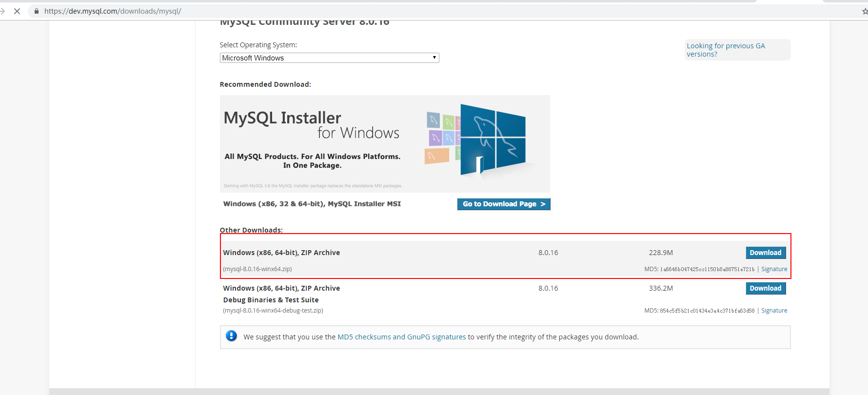Viewport: 868px width, 395px height.
Task: Click Go to Download Page button
Action: click(504, 204)
